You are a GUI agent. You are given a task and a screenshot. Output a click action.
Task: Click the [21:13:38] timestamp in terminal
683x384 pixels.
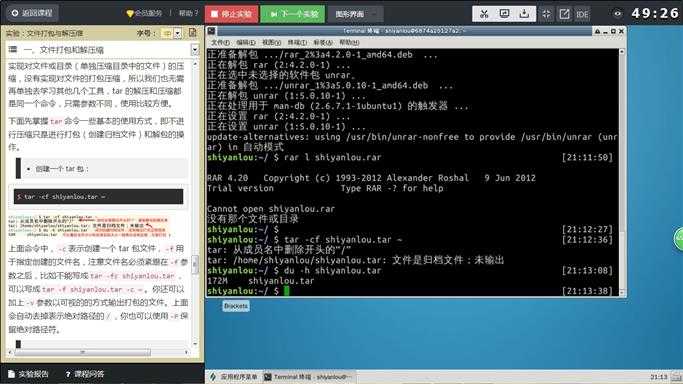click(587, 291)
